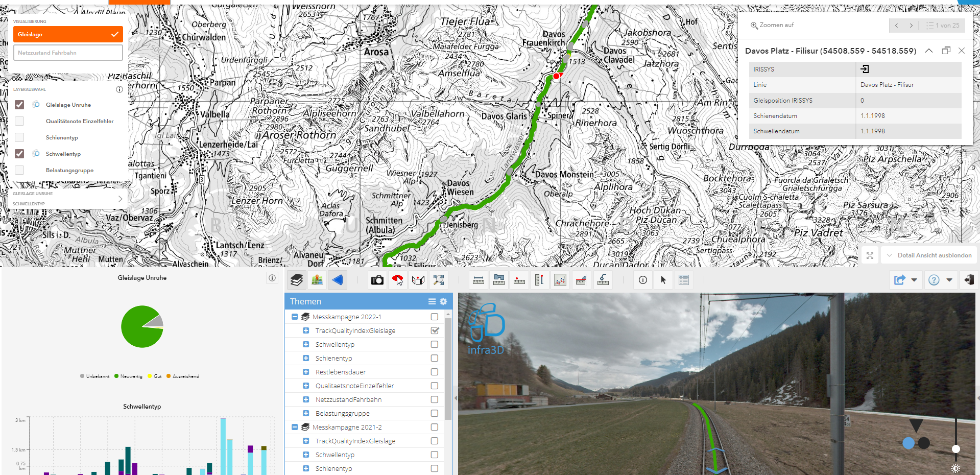Open the share/export dropdown arrow

tap(914, 280)
